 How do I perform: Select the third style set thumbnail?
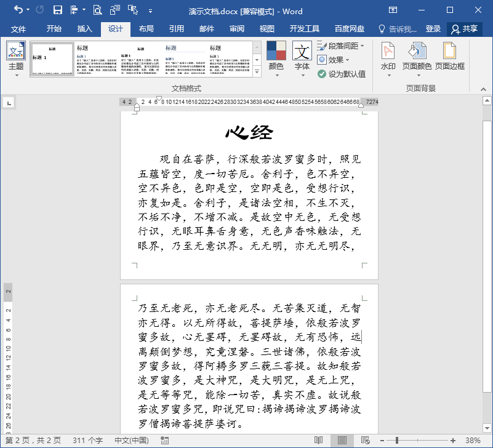pyautogui.click(x=140, y=59)
